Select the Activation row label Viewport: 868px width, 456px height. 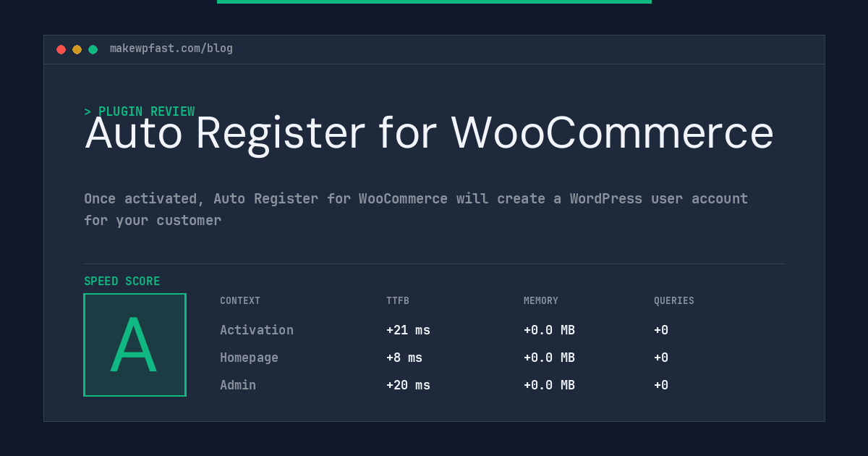(x=257, y=330)
